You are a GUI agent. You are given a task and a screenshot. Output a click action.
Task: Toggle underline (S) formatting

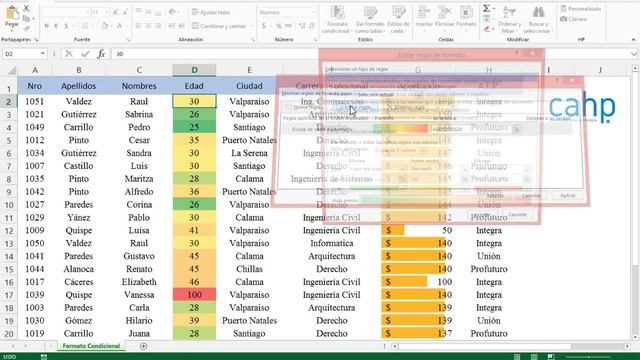click(x=66, y=26)
